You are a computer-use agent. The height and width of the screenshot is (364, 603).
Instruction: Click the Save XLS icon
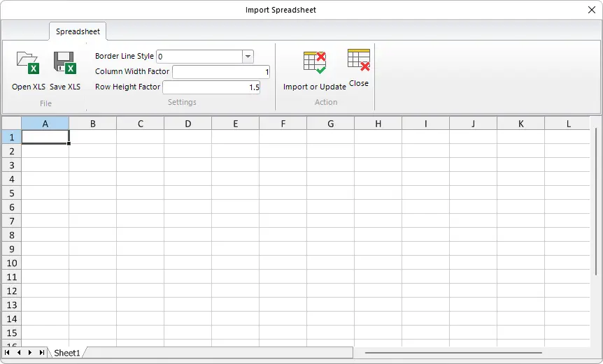(64, 63)
